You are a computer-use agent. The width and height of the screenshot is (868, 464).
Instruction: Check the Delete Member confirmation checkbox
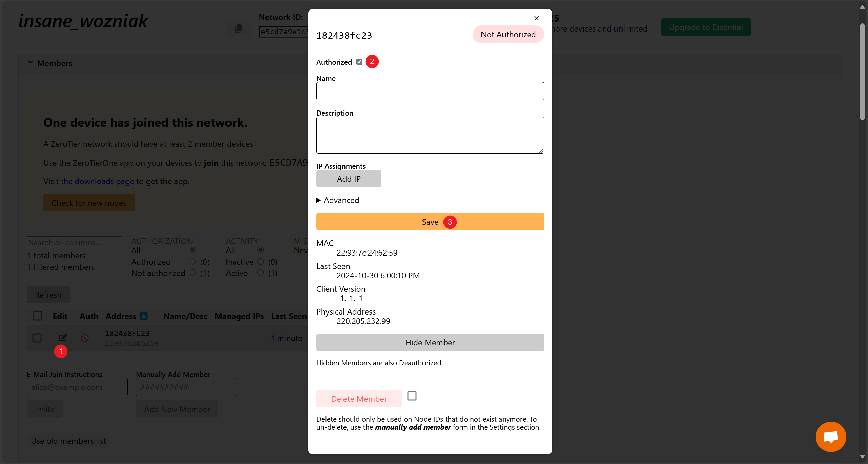412,396
